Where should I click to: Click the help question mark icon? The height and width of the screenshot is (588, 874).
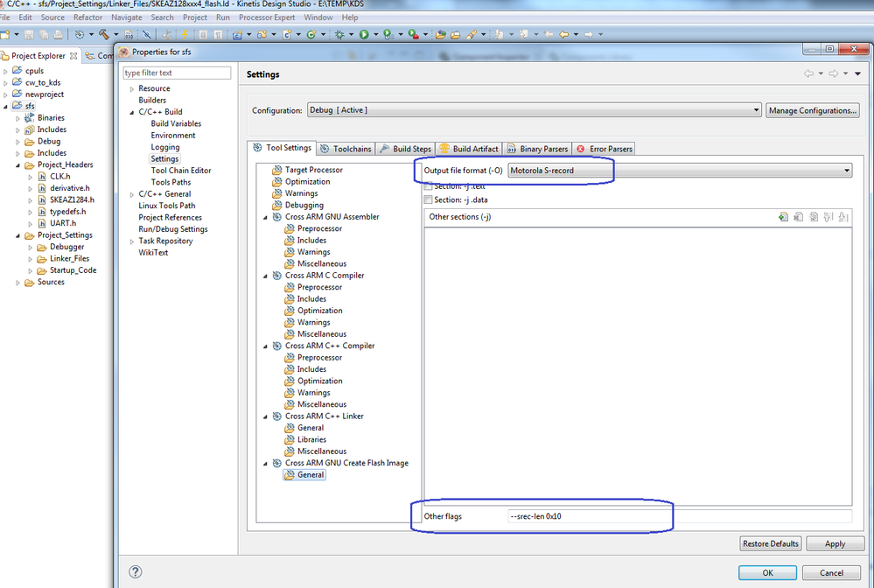click(x=135, y=572)
